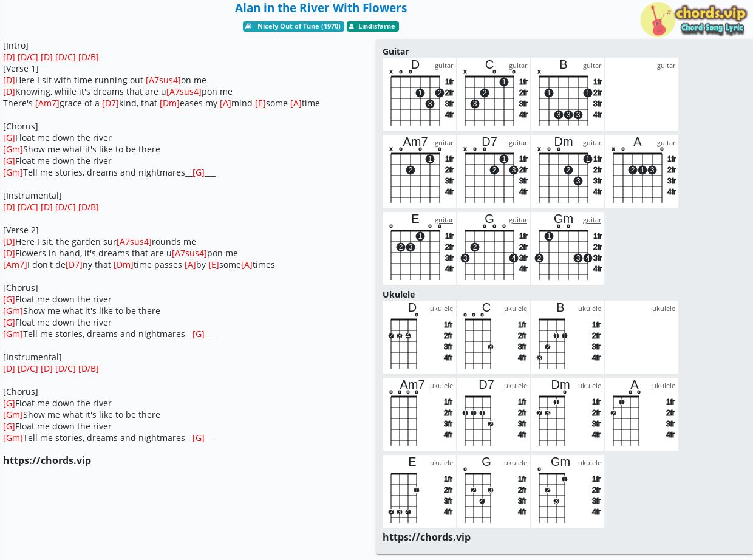Select the ukulele D chord diagram
This screenshot has width=753, height=560.
(x=420, y=337)
